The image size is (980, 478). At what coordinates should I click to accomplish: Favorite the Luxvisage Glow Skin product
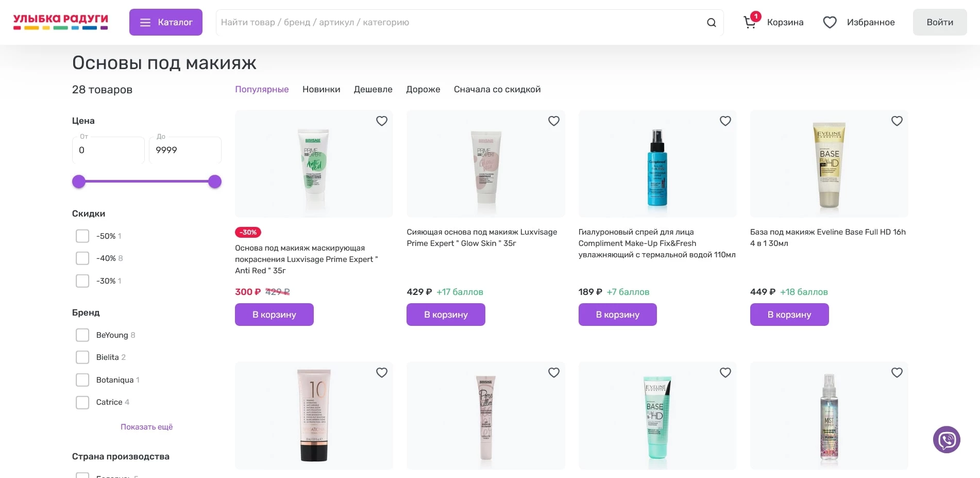click(x=554, y=121)
